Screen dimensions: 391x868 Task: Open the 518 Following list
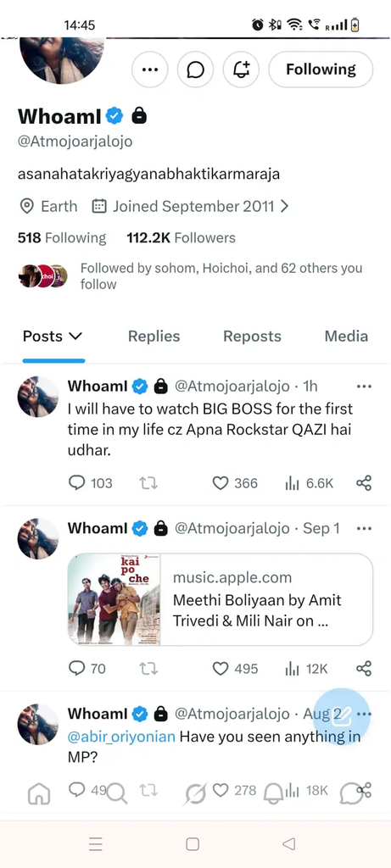tap(62, 238)
